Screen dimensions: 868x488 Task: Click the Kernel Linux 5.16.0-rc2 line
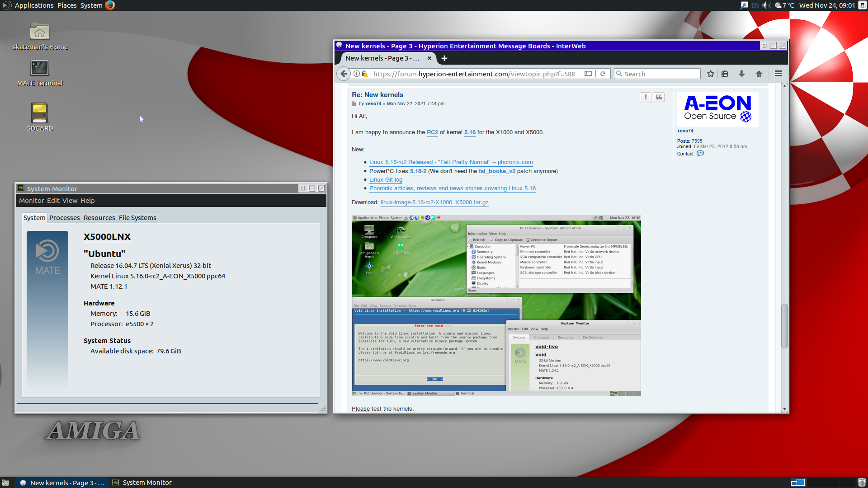[158, 276]
